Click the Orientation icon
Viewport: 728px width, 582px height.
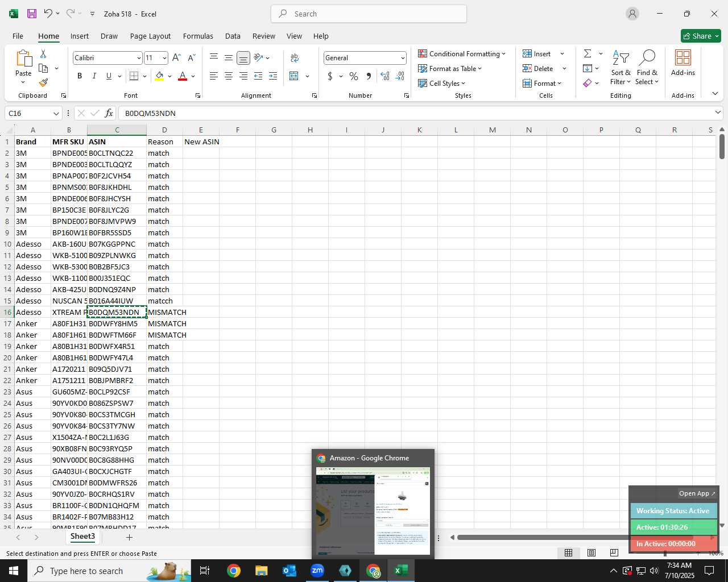[259, 57]
